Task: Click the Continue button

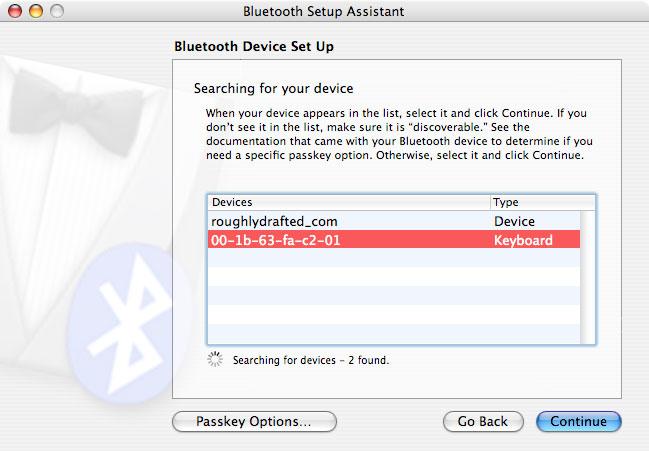Action: click(579, 421)
